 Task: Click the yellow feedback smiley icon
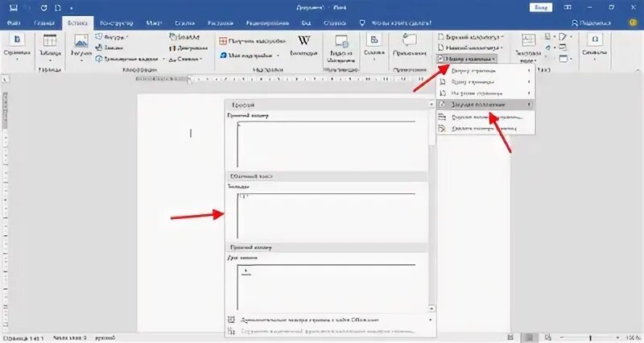coord(633,23)
